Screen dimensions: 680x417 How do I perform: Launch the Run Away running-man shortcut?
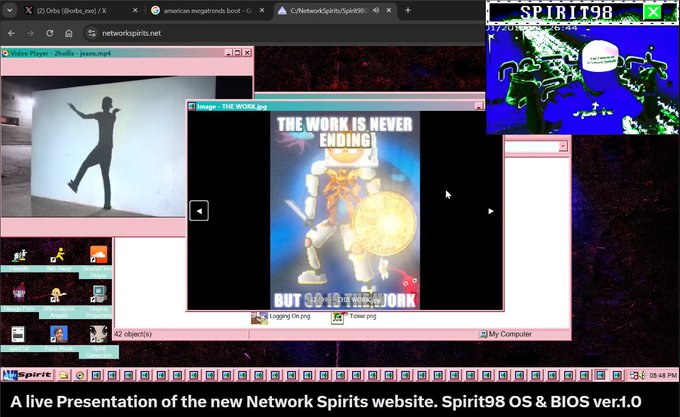(x=59, y=255)
